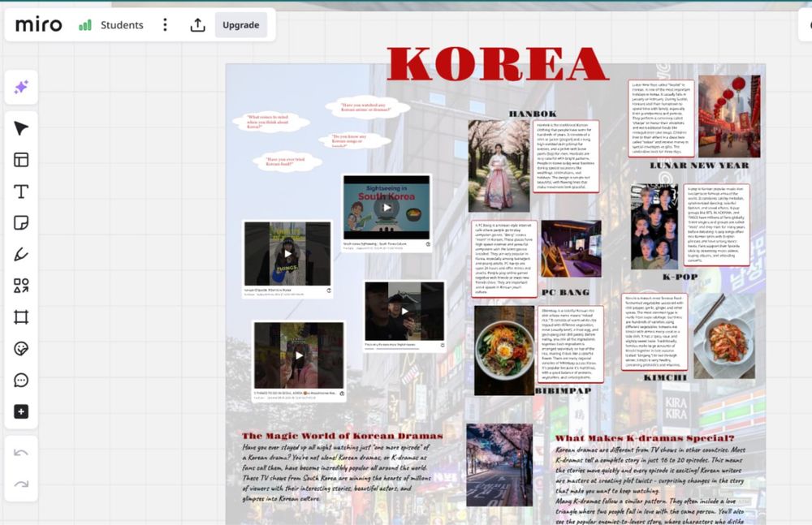The height and width of the screenshot is (525, 812).
Task: Select the Bibimbap description text box
Action: click(570, 344)
